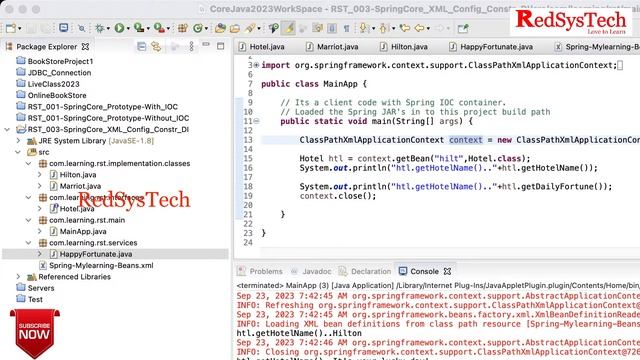Viewport: 640px width, 360px height.
Task: Toggle Block Selection mode icon
Action: pyautogui.click(x=332, y=28)
